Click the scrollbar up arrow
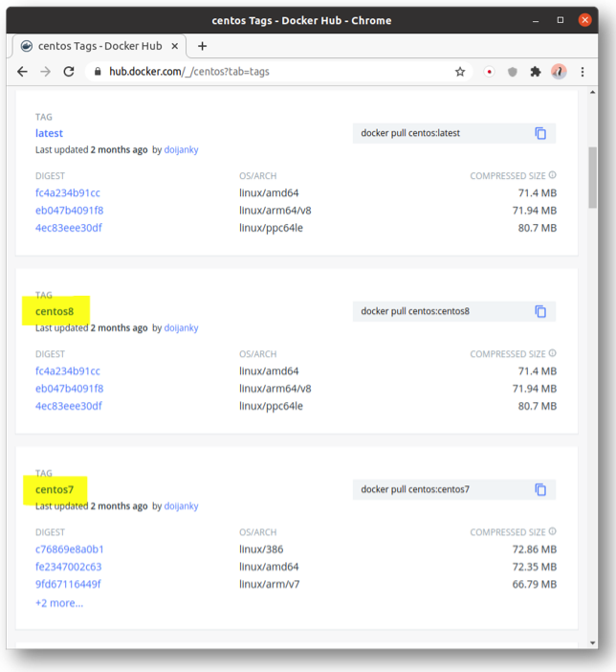Image resolution: width=616 pixels, height=672 pixels. pos(592,93)
